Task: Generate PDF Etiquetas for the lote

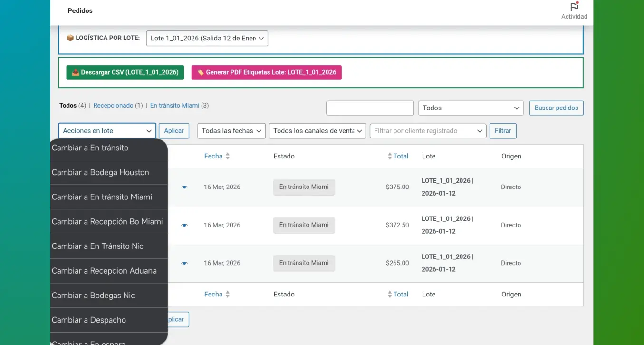Action: click(x=266, y=72)
